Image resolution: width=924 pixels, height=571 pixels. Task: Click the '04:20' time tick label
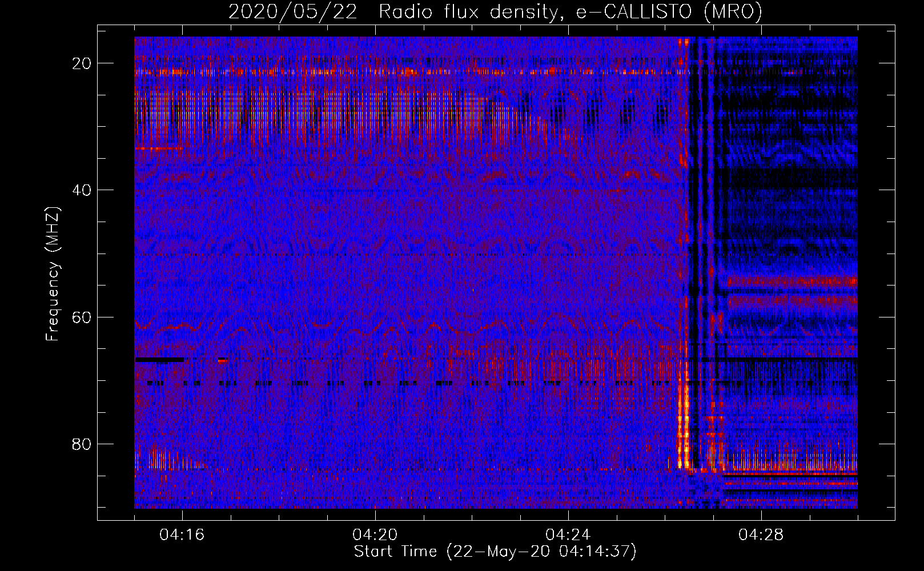pyautogui.click(x=375, y=535)
